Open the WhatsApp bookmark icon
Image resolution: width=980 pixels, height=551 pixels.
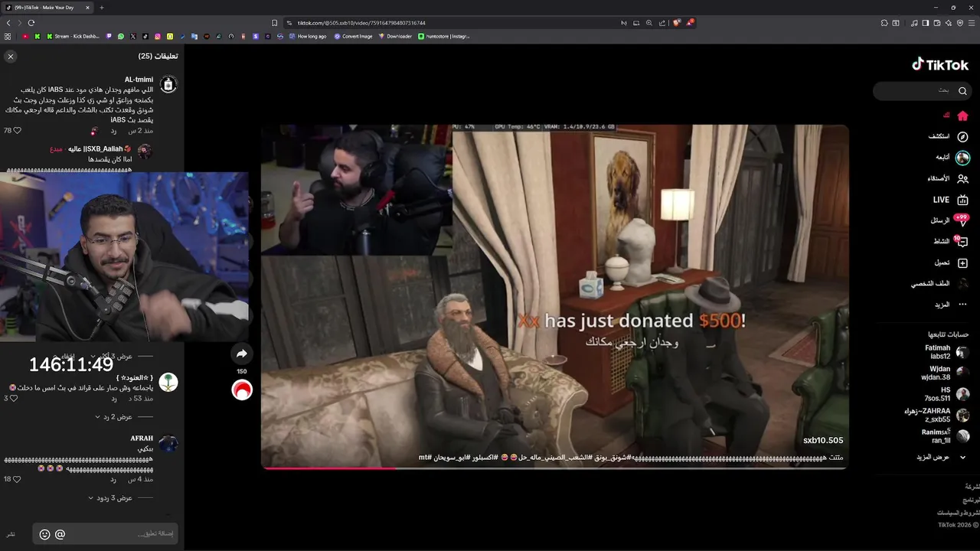[121, 36]
